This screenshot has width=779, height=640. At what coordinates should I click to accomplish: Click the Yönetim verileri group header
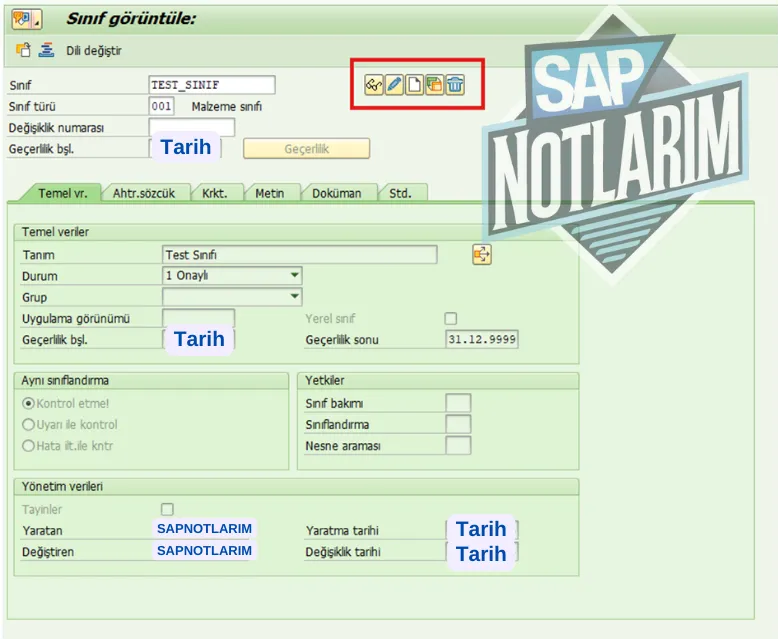click(297, 486)
